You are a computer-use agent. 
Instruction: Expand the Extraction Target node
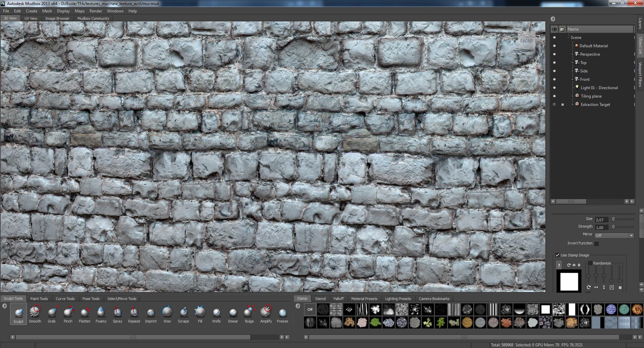[573, 105]
